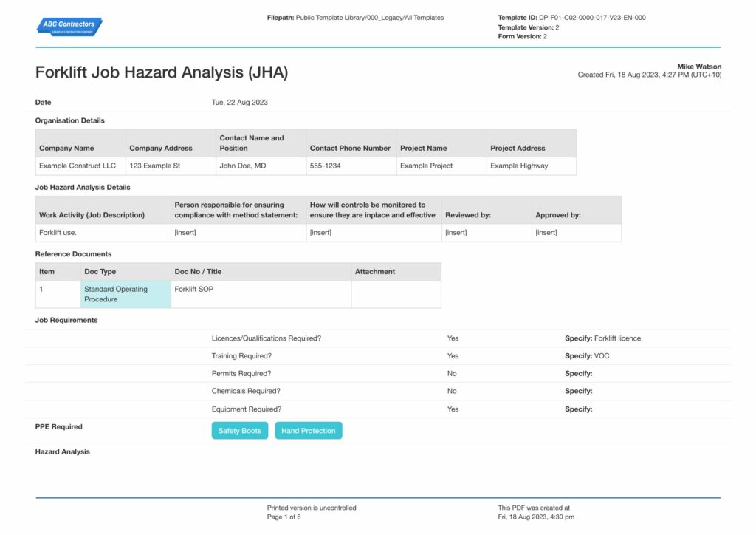756x535 pixels.
Task: Click the Created Fri, 18 Aug 2023 timestamp
Action: 650,75
